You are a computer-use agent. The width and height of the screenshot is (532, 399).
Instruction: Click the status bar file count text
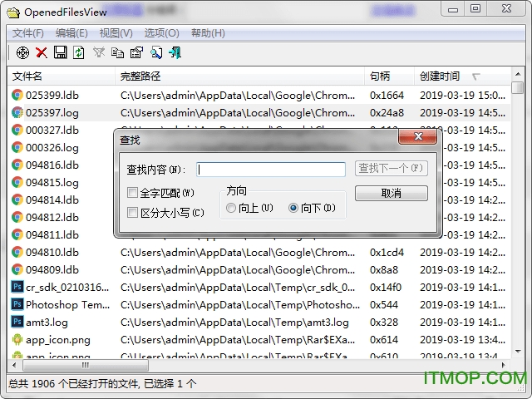(102, 384)
